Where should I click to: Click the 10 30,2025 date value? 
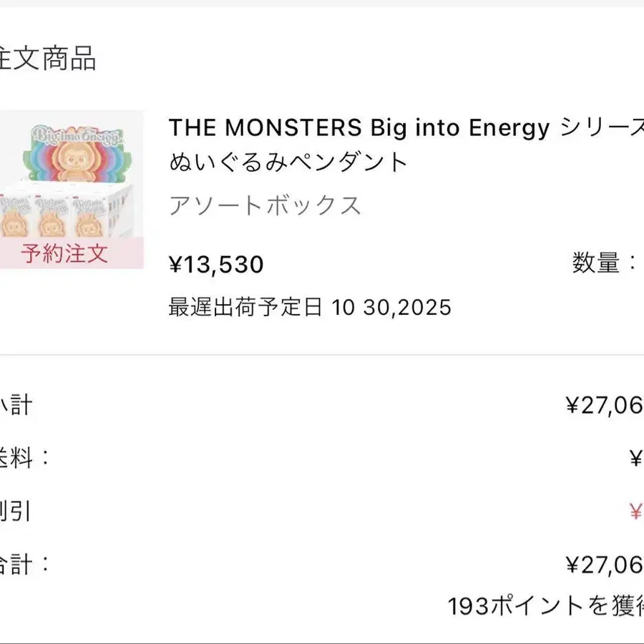(391, 308)
